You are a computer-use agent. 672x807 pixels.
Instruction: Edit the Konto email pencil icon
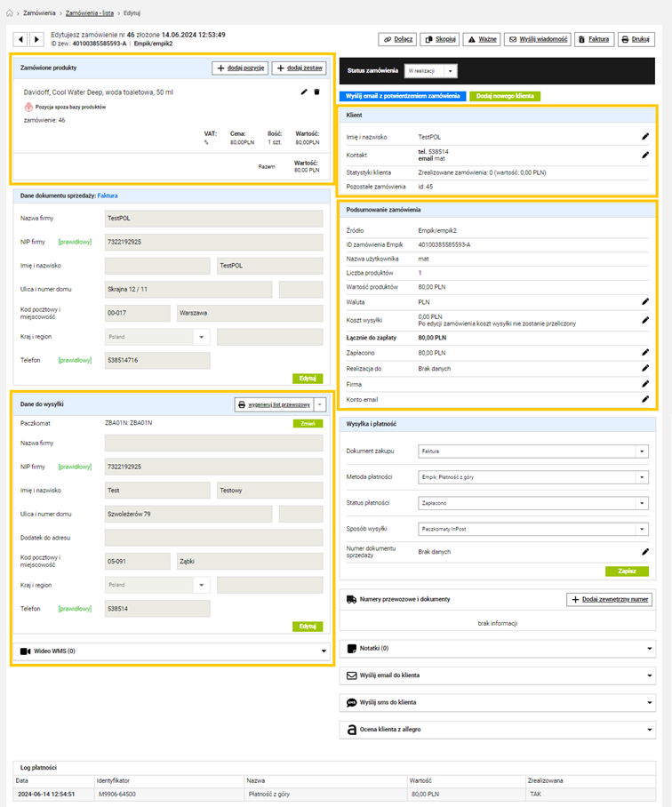pyautogui.click(x=645, y=399)
